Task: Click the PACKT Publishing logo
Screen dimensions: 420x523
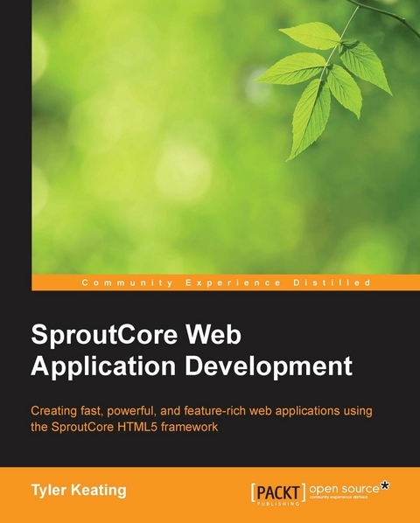Action: 278,493
